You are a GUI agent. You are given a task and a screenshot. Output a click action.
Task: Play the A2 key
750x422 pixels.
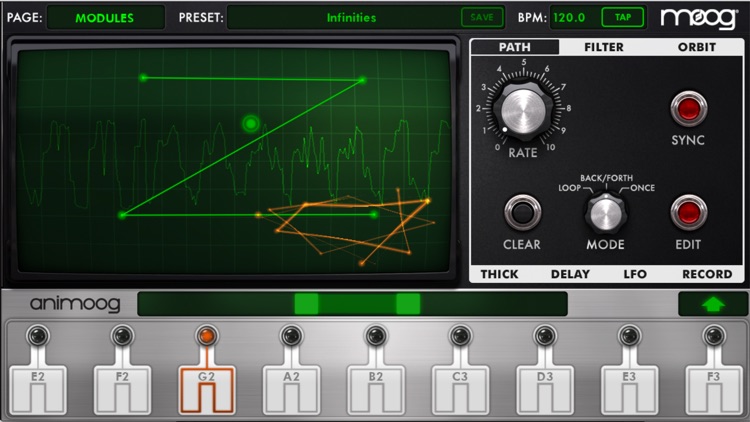[291, 390]
